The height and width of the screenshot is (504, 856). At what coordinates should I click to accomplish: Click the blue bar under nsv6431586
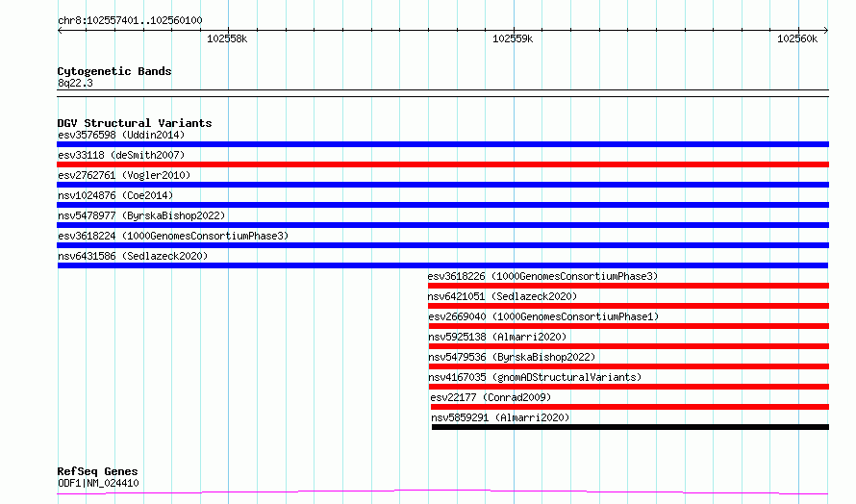coord(442,265)
